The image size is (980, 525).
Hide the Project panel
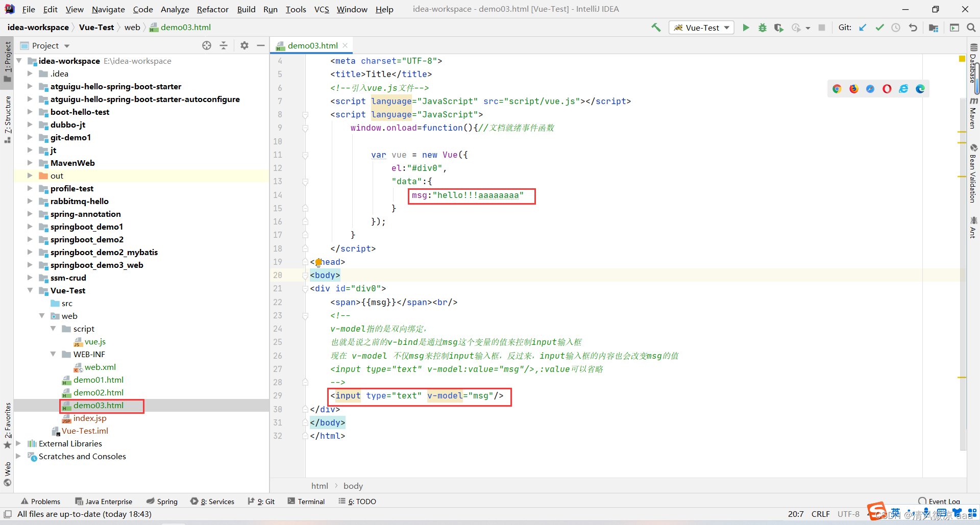[x=261, y=45]
